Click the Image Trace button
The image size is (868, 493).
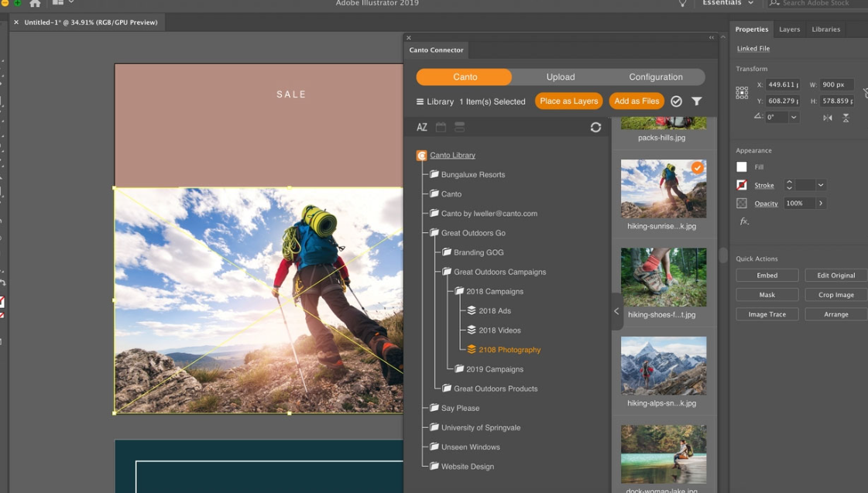(767, 314)
